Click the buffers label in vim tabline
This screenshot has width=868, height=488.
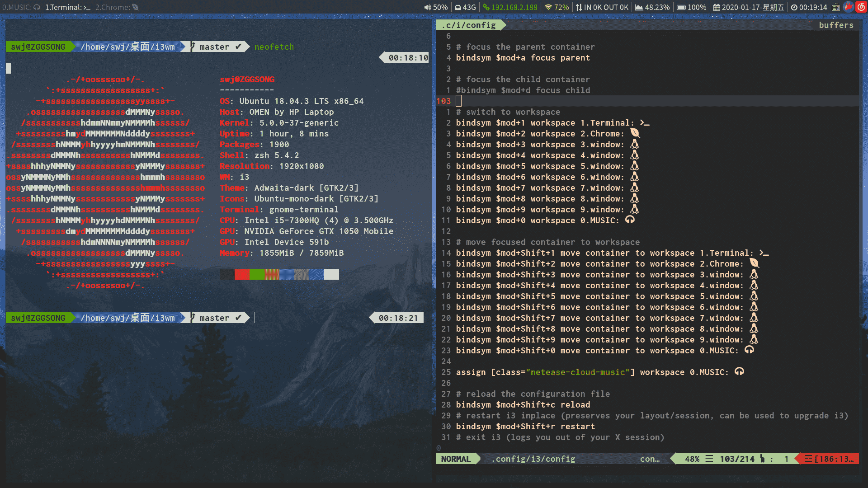tap(836, 25)
